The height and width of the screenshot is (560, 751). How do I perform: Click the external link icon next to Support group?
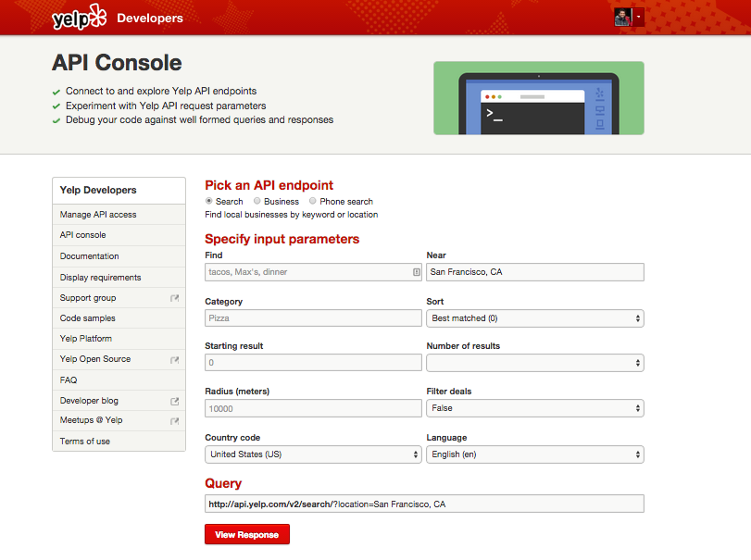(x=175, y=298)
